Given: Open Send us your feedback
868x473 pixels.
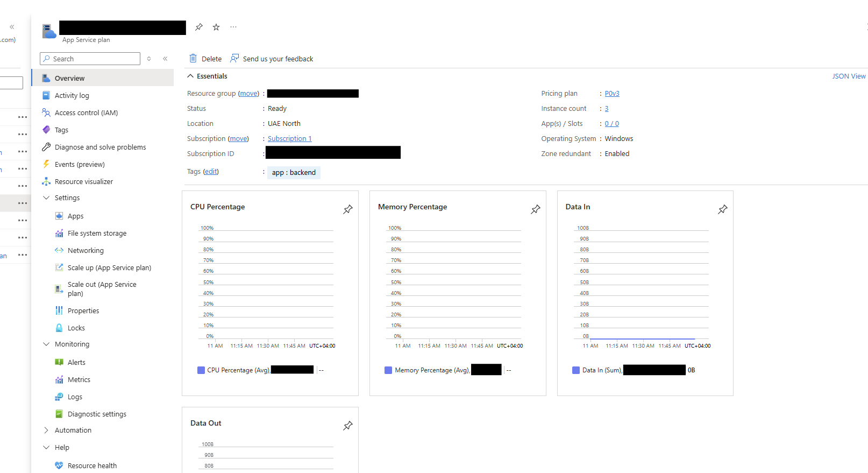Looking at the screenshot, I should [272, 59].
